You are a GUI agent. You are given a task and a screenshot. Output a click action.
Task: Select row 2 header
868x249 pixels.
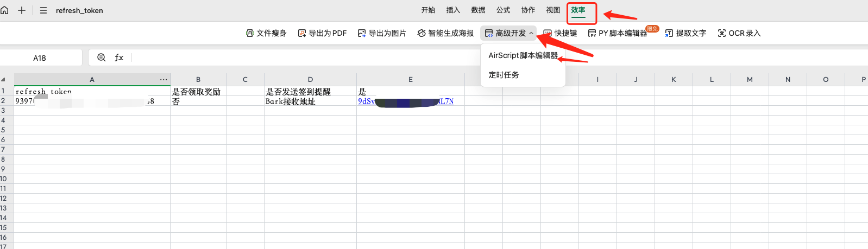tap(3, 101)
